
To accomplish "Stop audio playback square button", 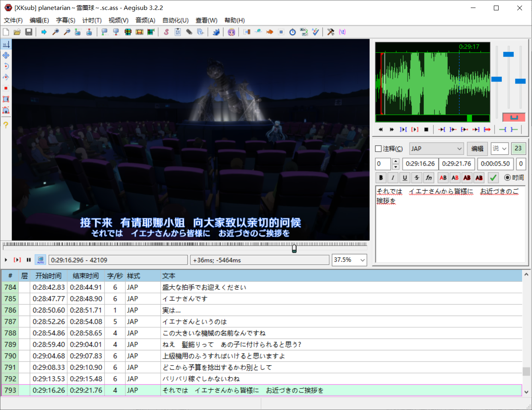I will [426, 129].
